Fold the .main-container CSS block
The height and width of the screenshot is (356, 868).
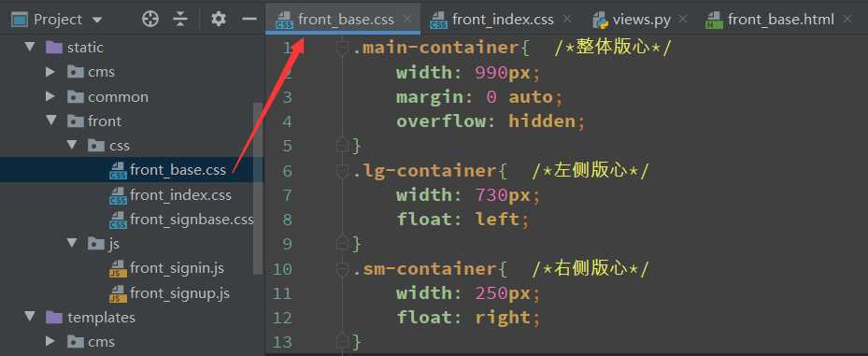(x=342, y=49)
